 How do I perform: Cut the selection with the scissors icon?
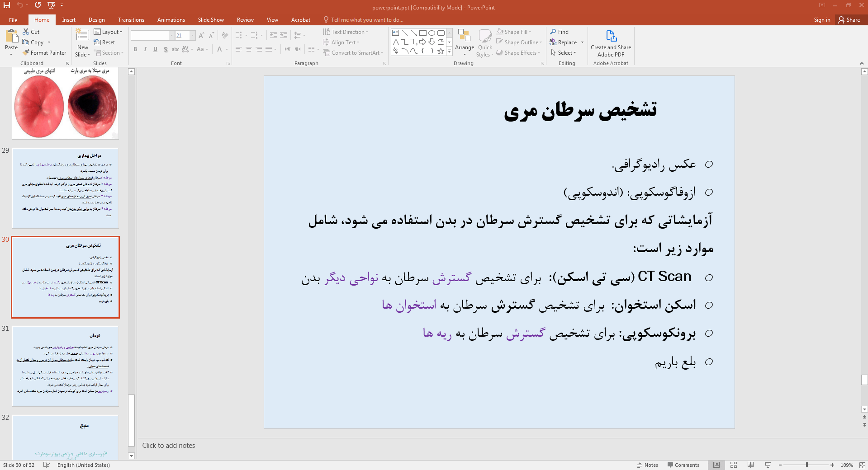pos(26,32)
